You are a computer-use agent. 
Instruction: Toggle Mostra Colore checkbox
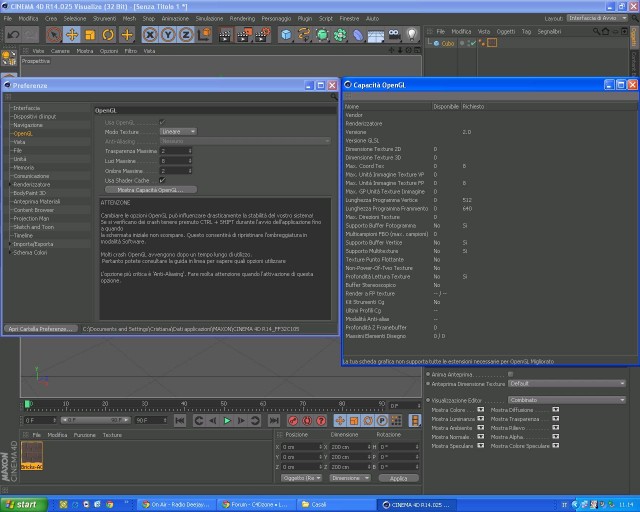[x=481, y=410]
